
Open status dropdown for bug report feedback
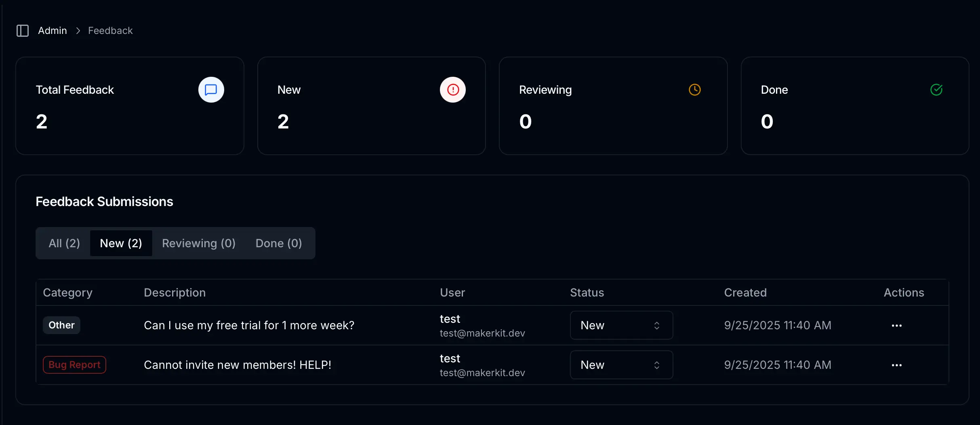(621, 365)
